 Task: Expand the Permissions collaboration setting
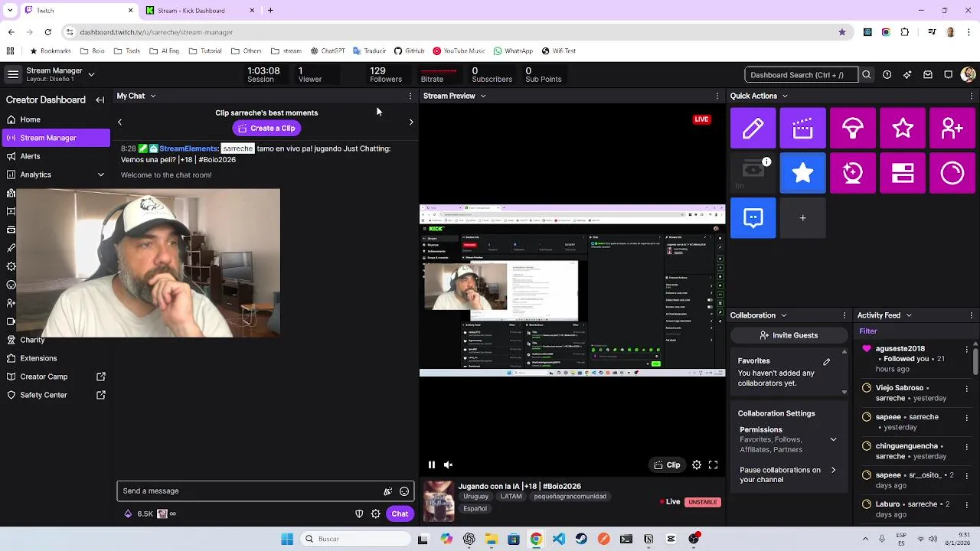tap(833, 440)
